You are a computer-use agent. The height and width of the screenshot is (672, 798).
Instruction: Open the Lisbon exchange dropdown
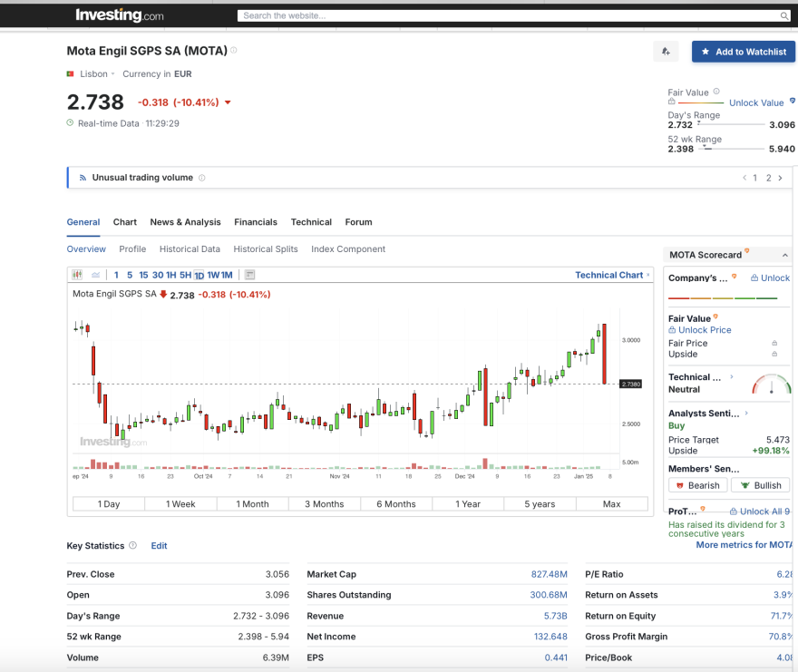(x=97, y=73)
